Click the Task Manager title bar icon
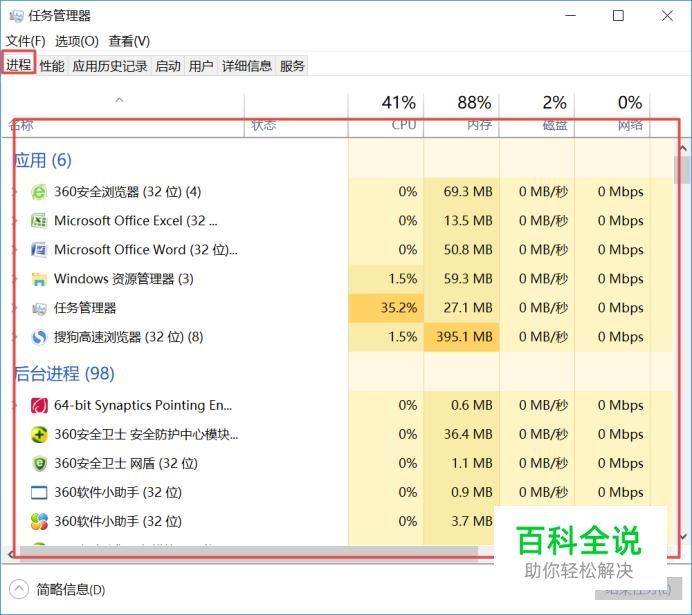This screenshot has width=692, height=615. [16, 16]
